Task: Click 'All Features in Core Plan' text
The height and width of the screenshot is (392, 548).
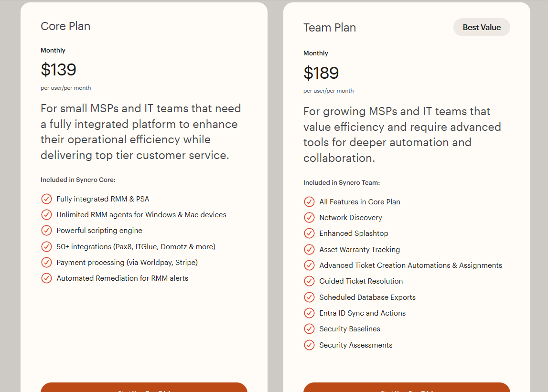Action: coord(360,202)
